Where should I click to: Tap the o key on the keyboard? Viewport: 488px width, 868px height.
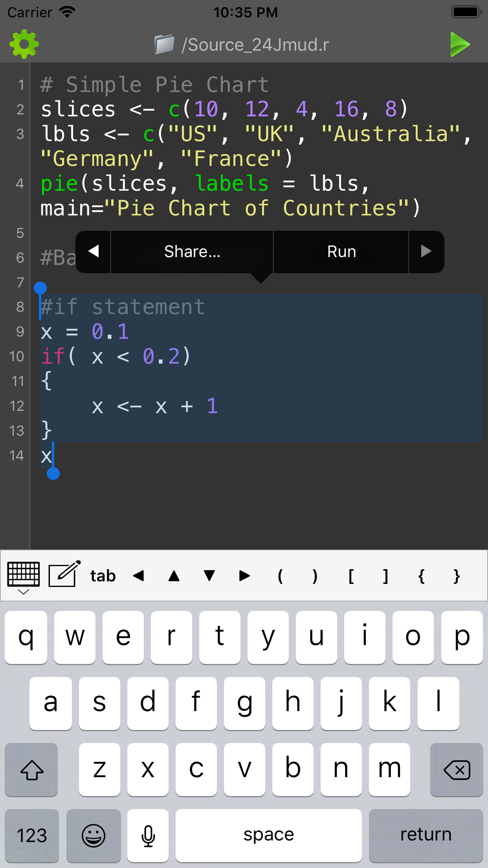tap(413, 637)
